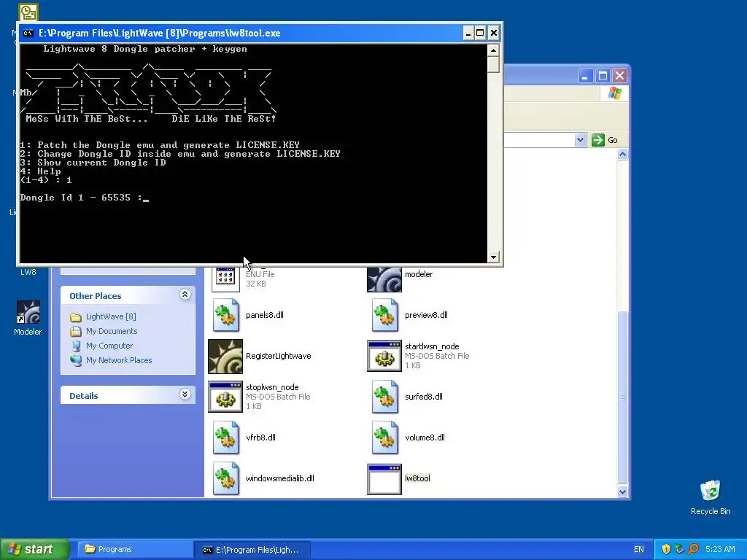The width and height of the screenshot is (747, 560).
Task: Select the surfed8.dll file icon
Action: point(385,397)
